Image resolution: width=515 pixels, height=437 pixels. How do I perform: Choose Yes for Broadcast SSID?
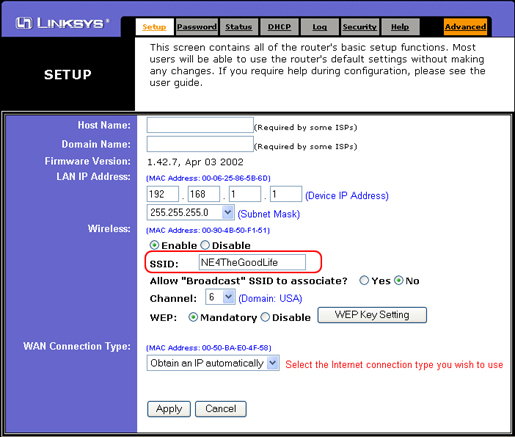[364, 280]
